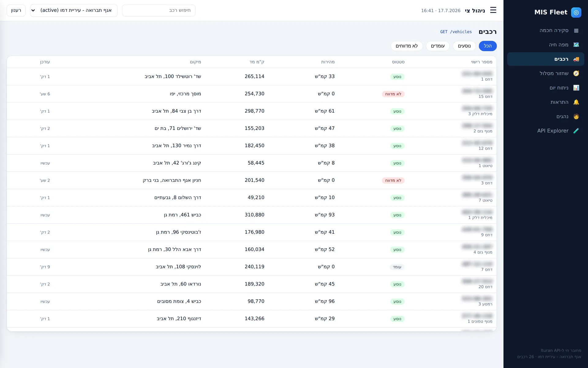Click the לא מדווח badge in חסר 15 row
The height and width of the screenshot is (368, 588).
(393, 94)
